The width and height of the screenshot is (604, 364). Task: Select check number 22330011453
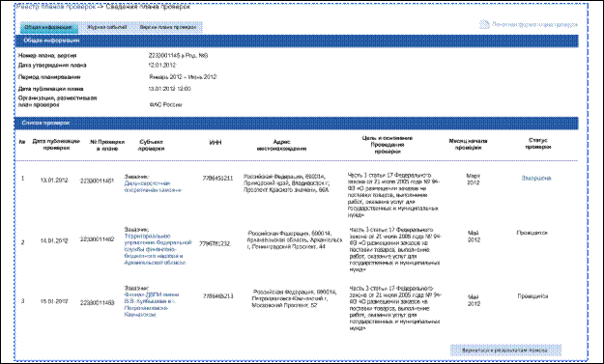[x=97, y=303]
